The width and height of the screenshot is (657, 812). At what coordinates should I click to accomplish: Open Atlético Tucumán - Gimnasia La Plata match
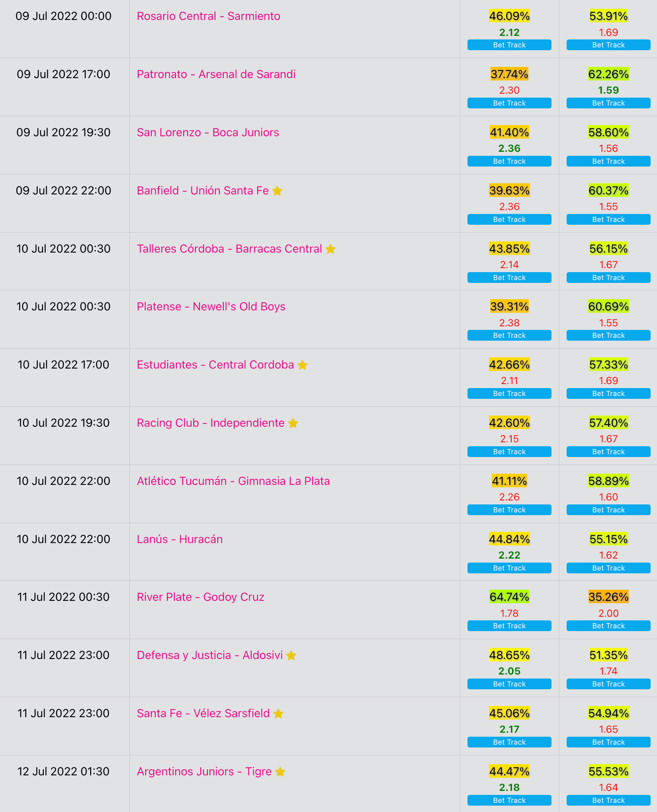pyautogui.click(x=233, y=481)
